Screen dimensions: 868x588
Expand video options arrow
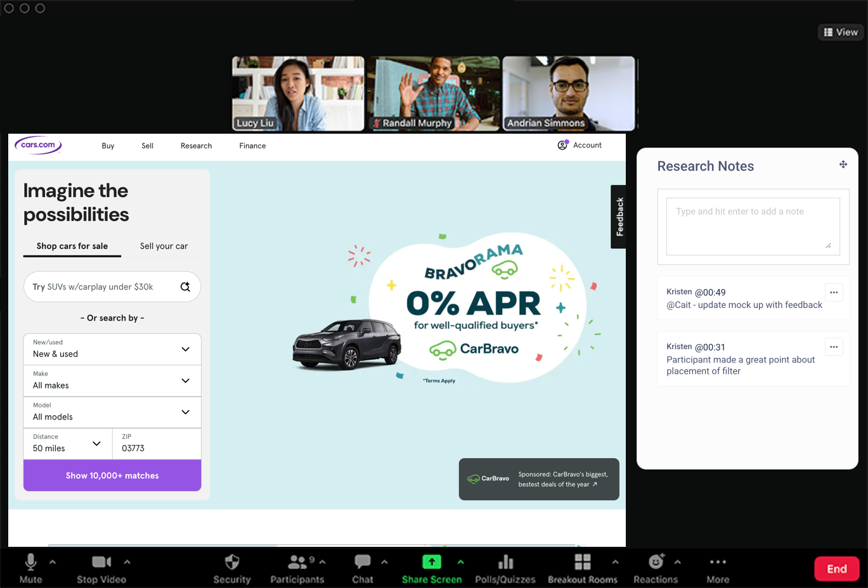pos(127,562)
